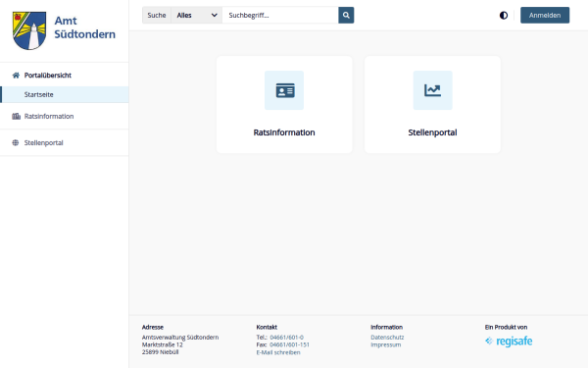Click the globe icon next to Stellenportal
588x368 pixels.
(x=16, y=142)
